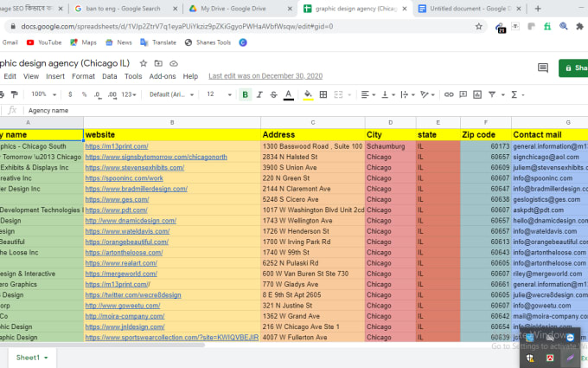This screenshot has height=368, width=588.
Task: Open the orangebeautiful.com link
Action: click(127, 242)
